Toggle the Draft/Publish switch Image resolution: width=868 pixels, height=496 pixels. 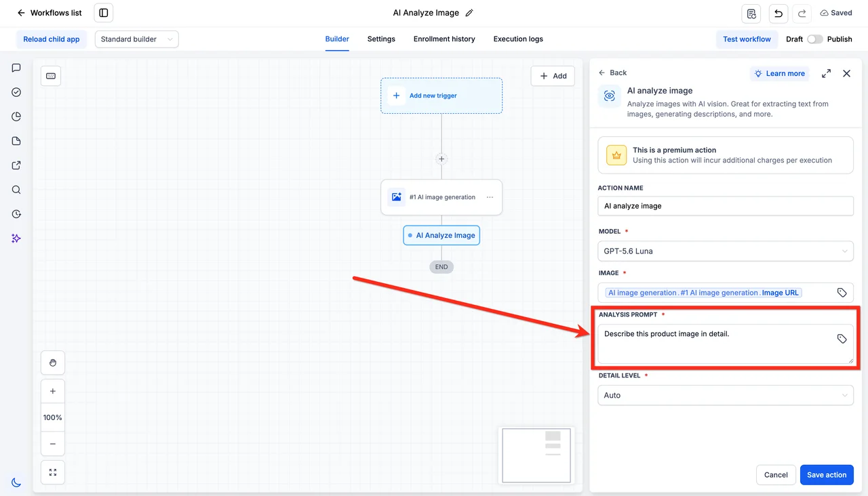pos(815,39)
